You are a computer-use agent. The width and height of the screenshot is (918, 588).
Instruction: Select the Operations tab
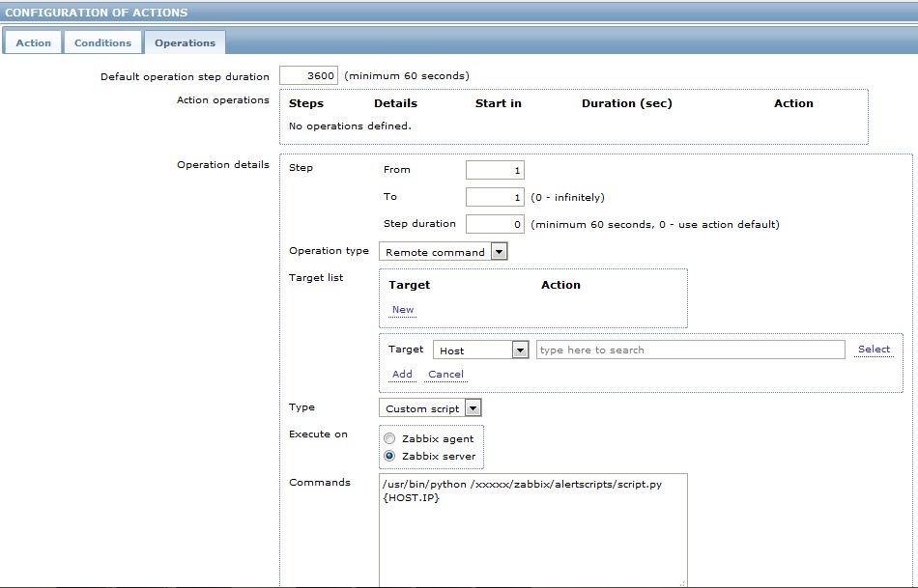(185, 42)
